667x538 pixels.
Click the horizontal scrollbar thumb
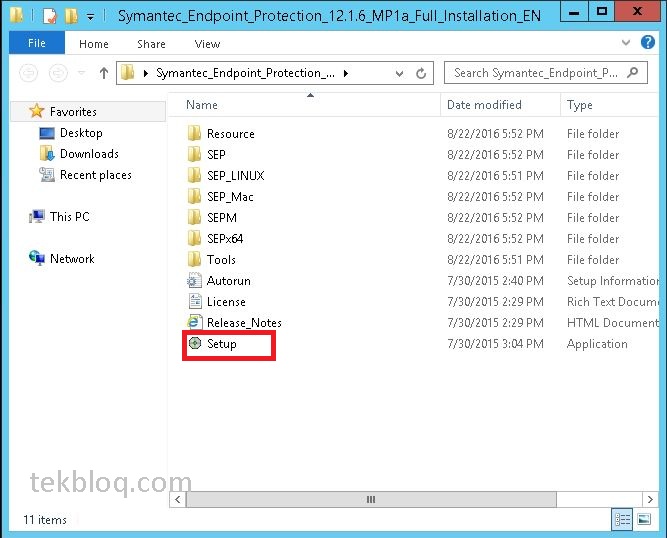pos(371,499)
